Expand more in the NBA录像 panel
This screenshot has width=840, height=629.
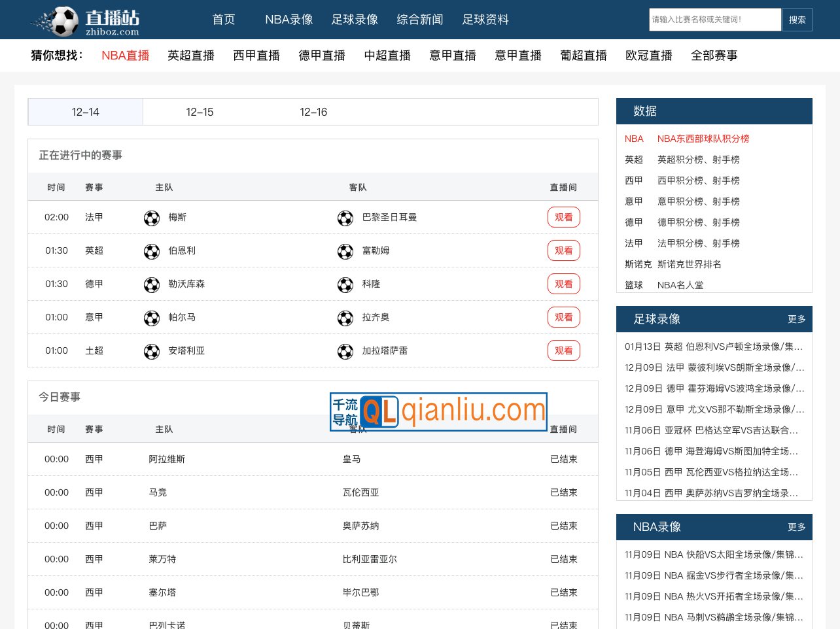[796, 527]
